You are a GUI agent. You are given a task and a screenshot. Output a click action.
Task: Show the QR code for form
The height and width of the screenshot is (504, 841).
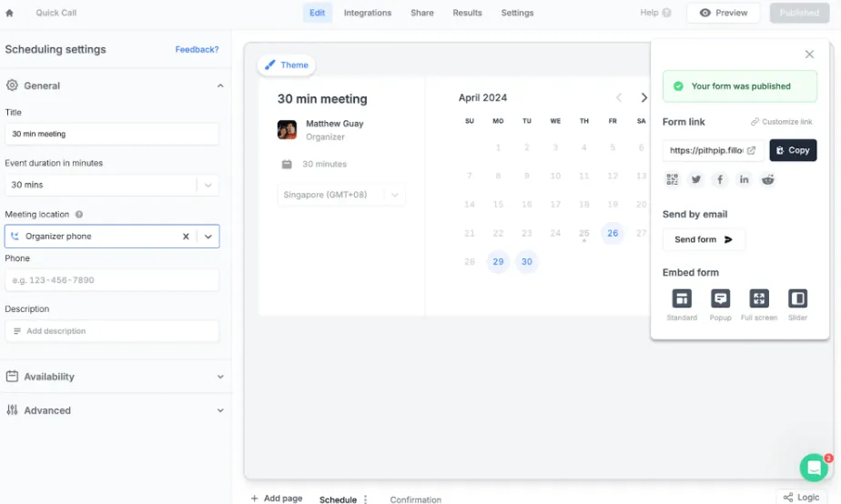pos(672,179)
